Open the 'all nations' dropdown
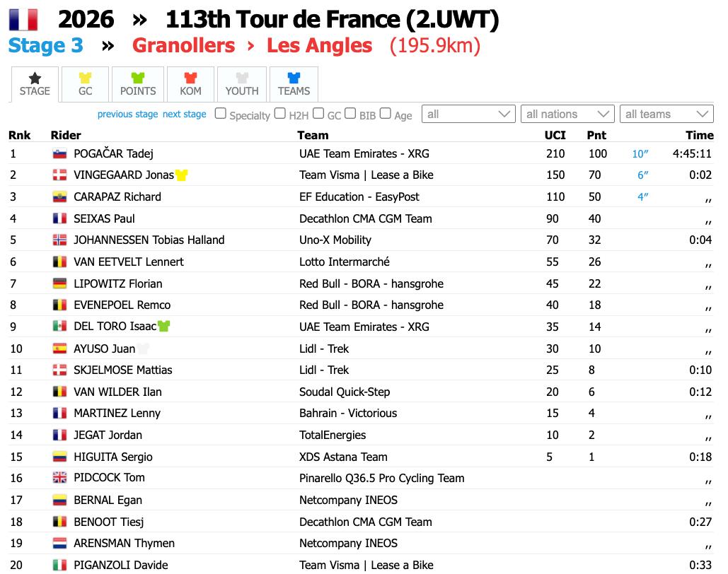This screenshot has width=728, height=574. [567, 114]
